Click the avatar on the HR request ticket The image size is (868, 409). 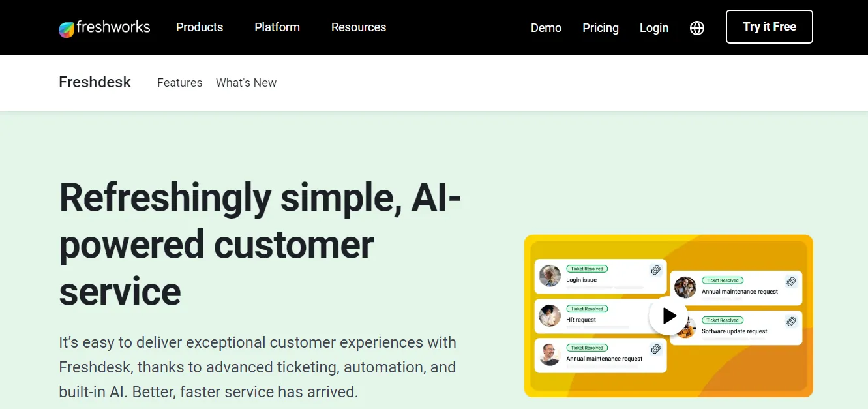coord(548,315)
